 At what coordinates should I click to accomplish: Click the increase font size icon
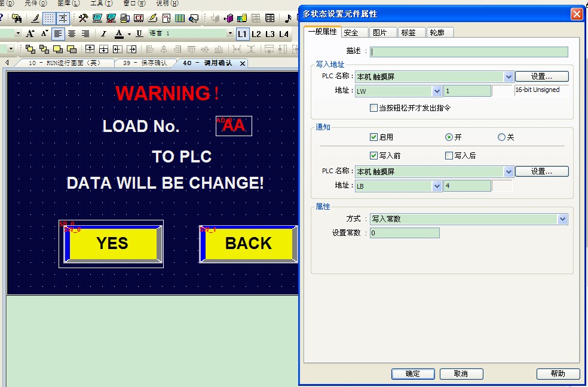tap(29, 35)
